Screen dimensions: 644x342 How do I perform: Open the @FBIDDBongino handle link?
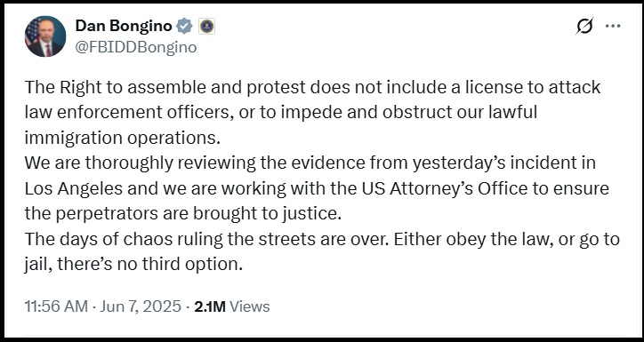(x=136, y=48)
